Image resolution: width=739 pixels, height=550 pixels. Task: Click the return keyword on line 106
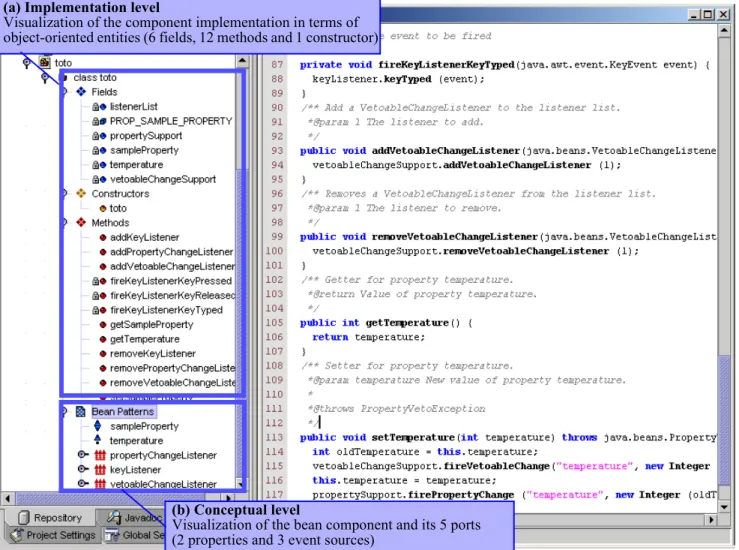pyautogui.click(x=330, y=337)
